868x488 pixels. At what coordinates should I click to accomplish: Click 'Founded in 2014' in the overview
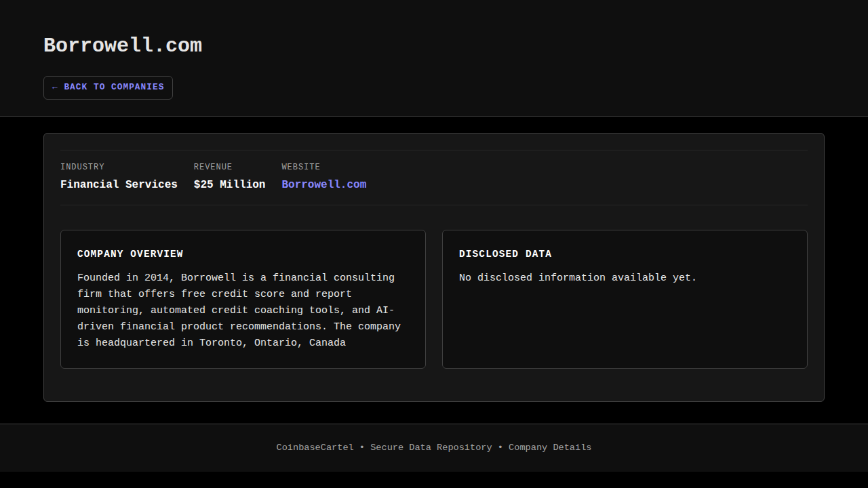125,278
